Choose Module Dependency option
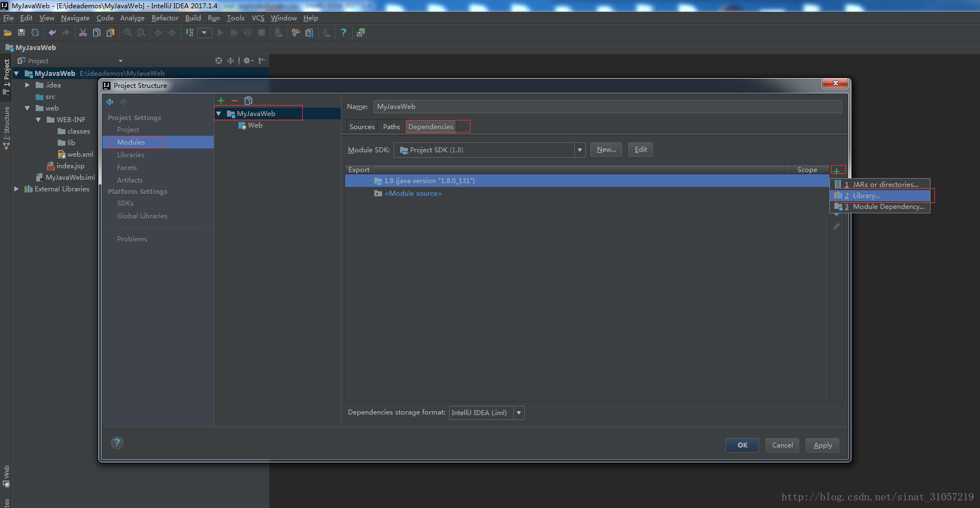 click(x=879, y=207)
